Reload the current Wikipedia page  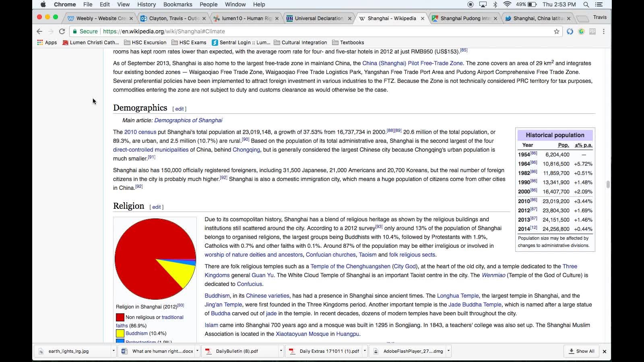[x=62, y=31]
